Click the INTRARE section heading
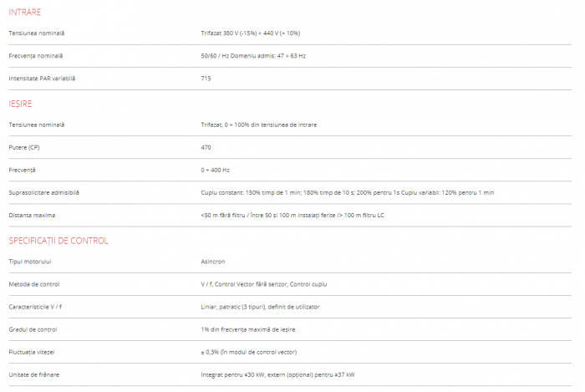Viewport: 585px width, 392px height. coord(25,13)
